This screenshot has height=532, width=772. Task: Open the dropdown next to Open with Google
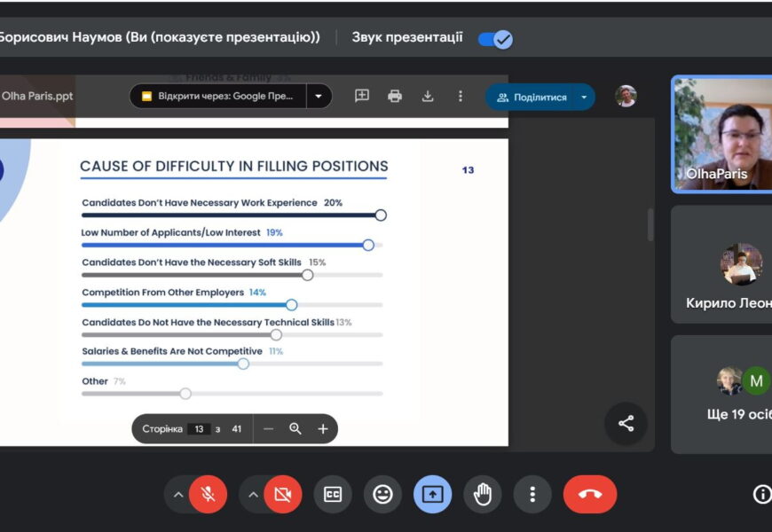pyautogui.click(x=319, y=96)
